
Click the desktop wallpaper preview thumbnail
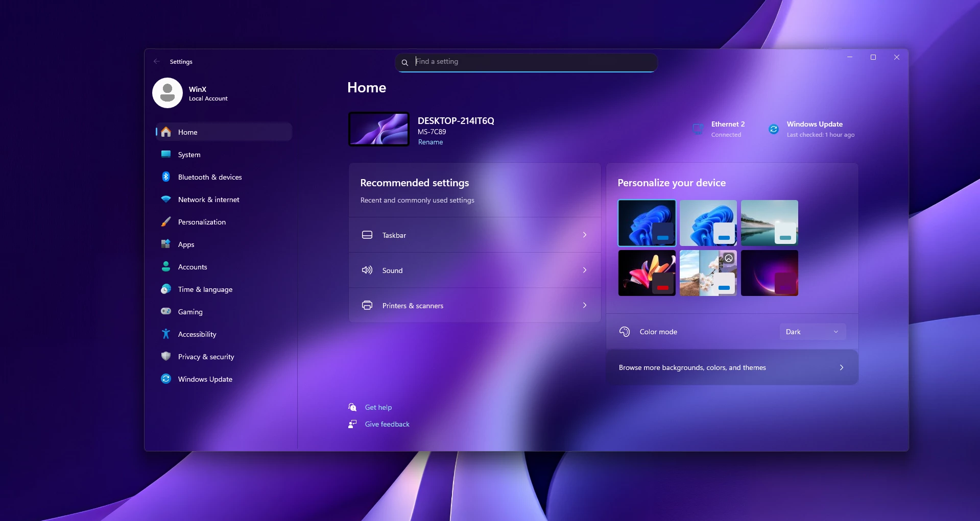[x=379, y=129]
